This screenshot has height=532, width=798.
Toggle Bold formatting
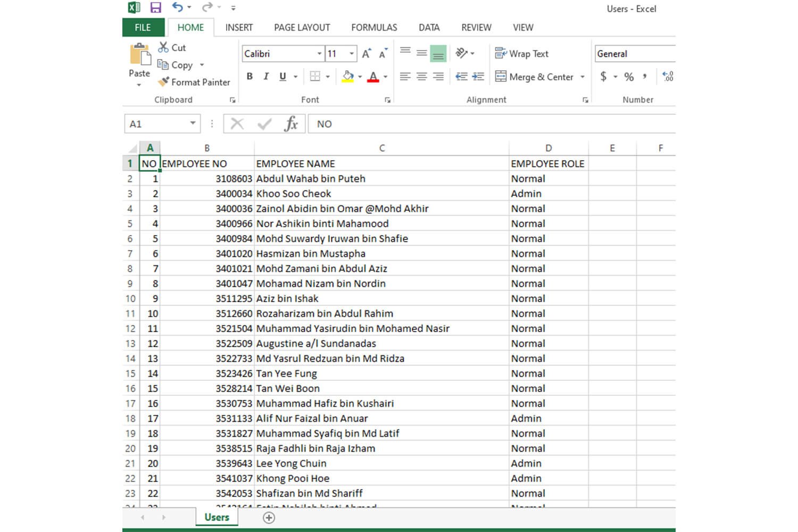click(250, 77)
